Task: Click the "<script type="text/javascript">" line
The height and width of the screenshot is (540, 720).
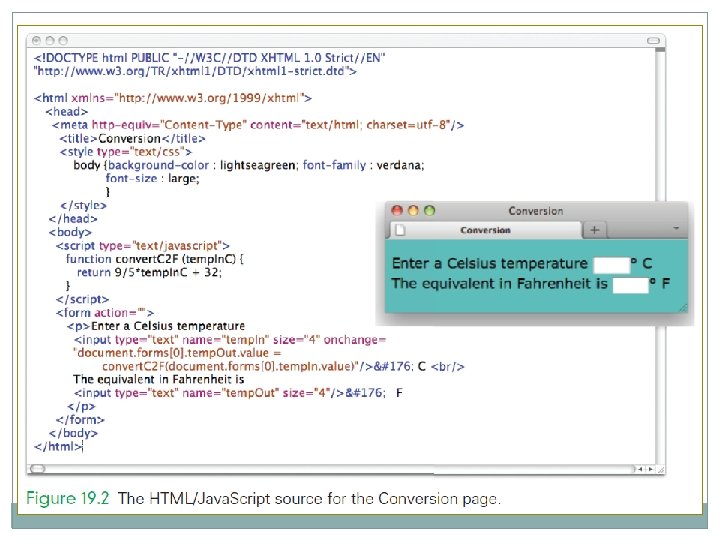Action: point(142,246)
